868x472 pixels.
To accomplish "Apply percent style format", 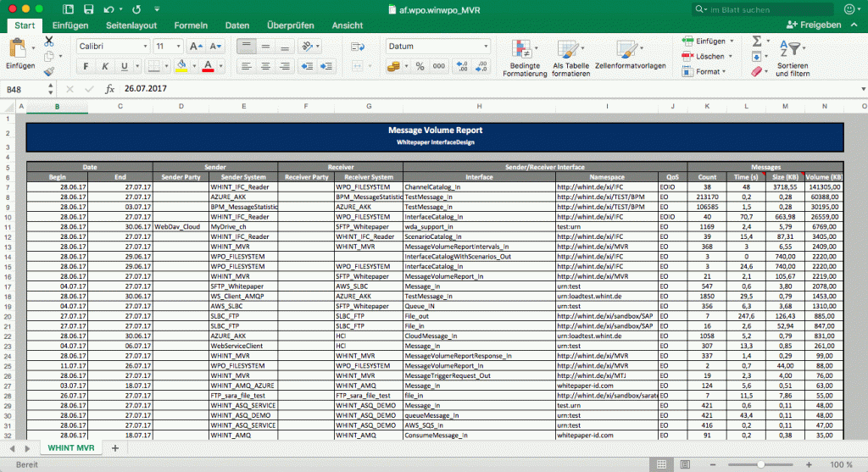I will pos(420,66).
